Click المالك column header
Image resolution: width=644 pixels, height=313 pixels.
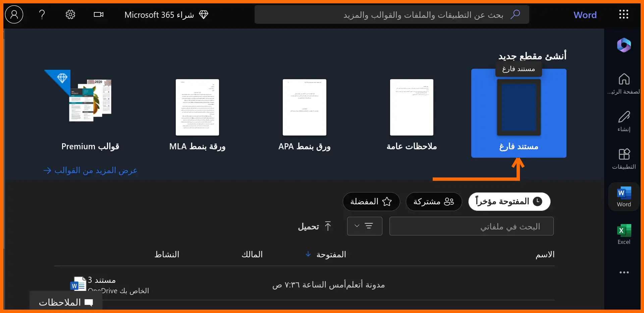click(252, 255)
